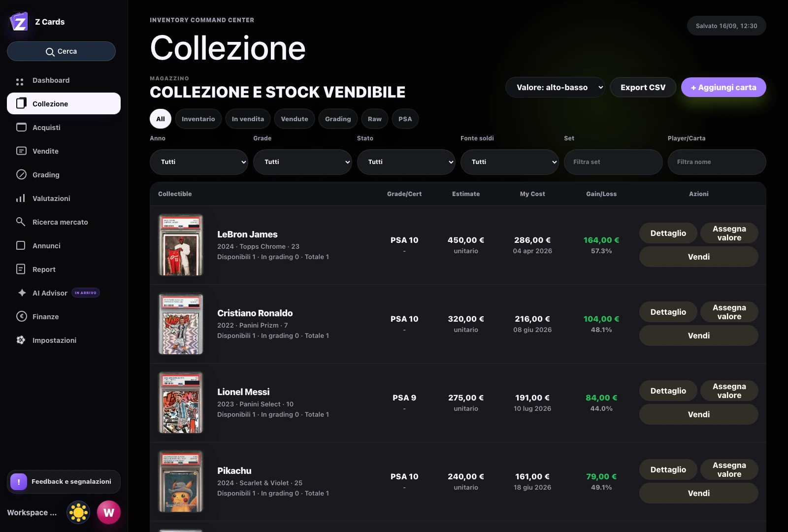Click Vendi for Pikachu
The height and width of the screenshot is (532, 788).
699,493
